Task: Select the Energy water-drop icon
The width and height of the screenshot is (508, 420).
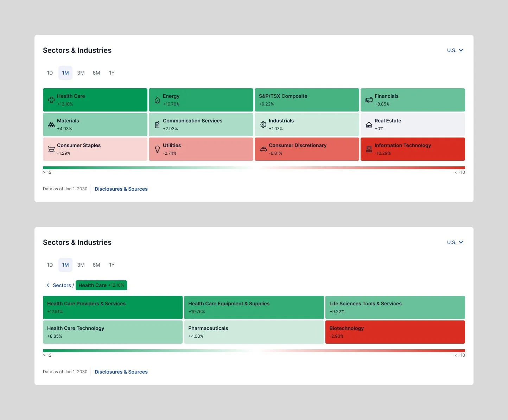Action: [x=157, y=100]
